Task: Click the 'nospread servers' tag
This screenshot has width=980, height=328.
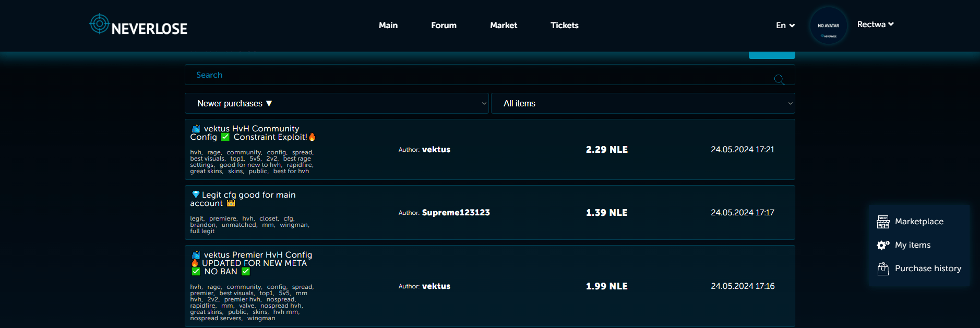Action: pyautogui.click(x=216, y=318)
